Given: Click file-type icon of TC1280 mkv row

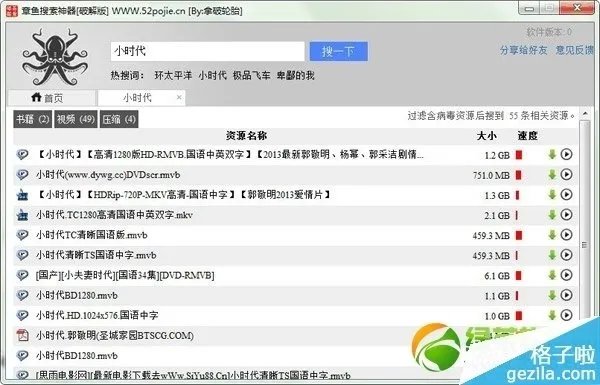Looking at the screenshot, I should [23, 215].
